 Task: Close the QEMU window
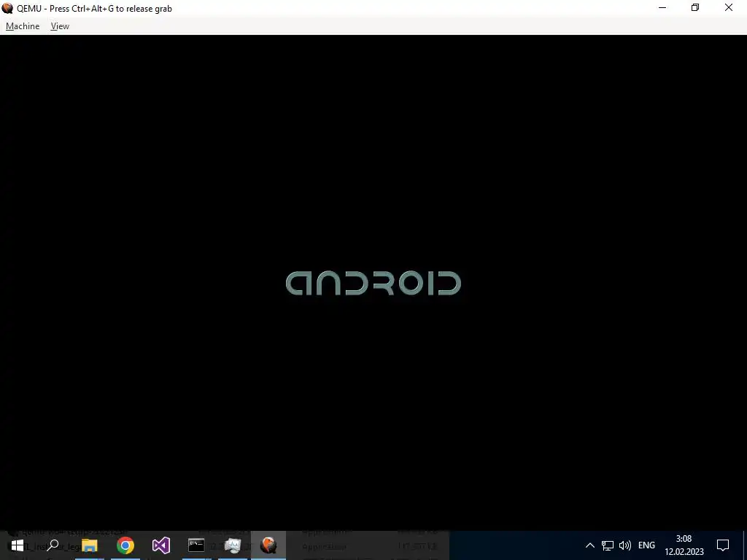[x=729, y=7]
